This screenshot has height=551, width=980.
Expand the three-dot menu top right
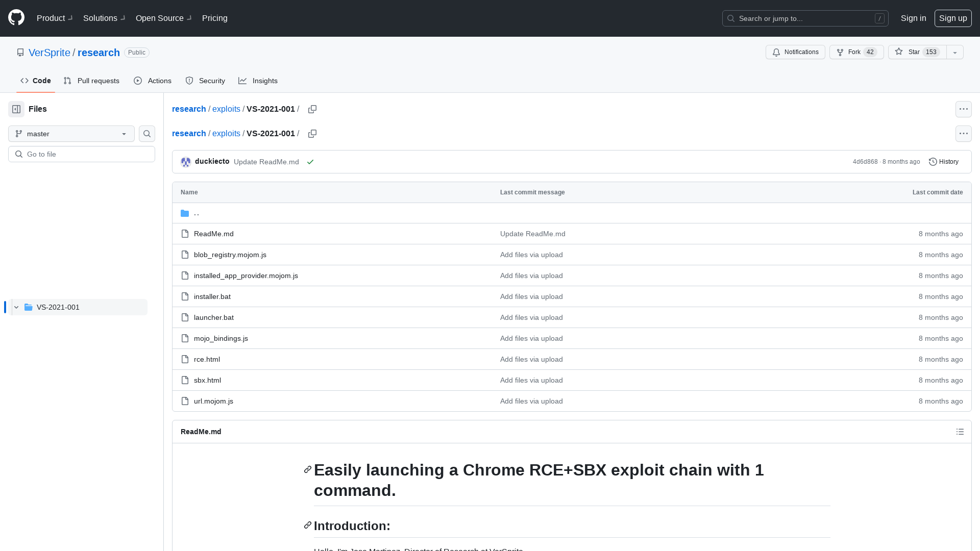click(x=964, y=109)
